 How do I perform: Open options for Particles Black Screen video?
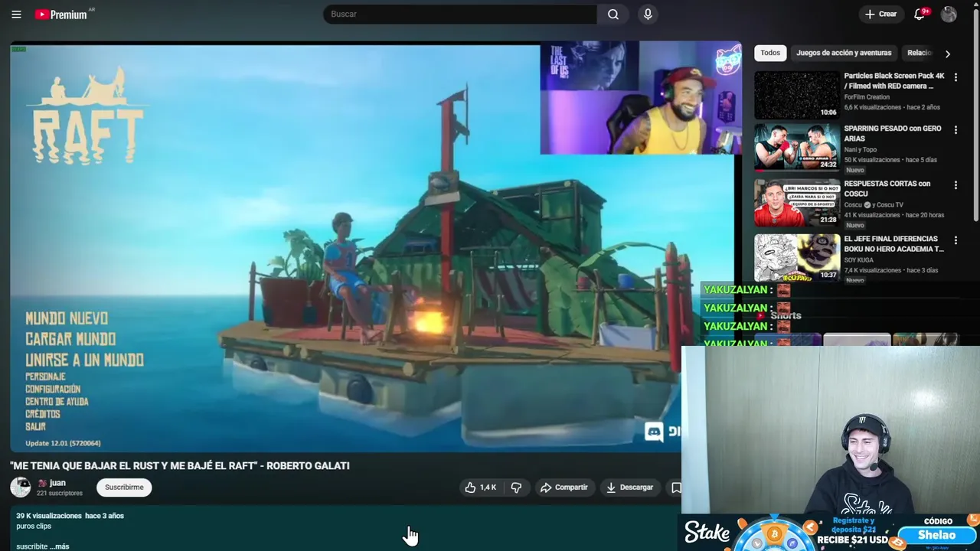[955, 77]
